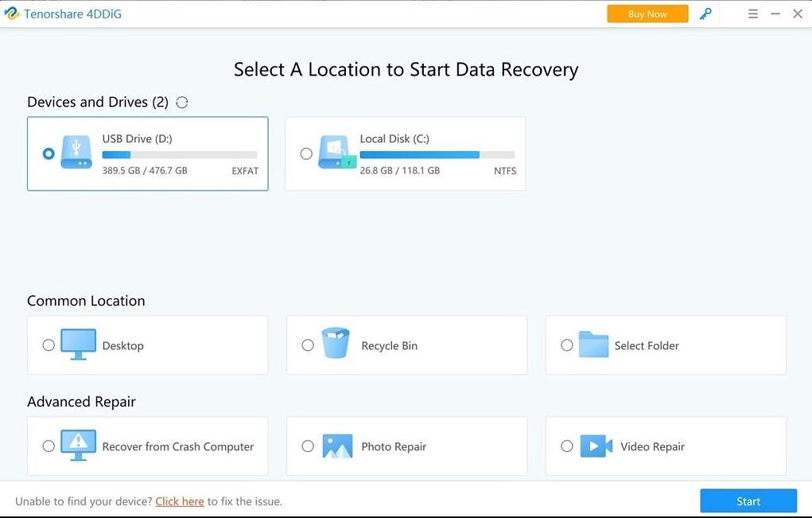Select the Desktop radio button
This screenshot has height=518, width=812.
click(49, 345)
